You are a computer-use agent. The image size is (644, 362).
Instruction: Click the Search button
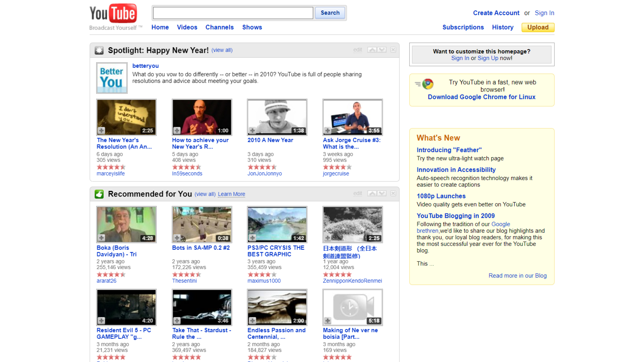pyautogui.click(x=330, y=13)
